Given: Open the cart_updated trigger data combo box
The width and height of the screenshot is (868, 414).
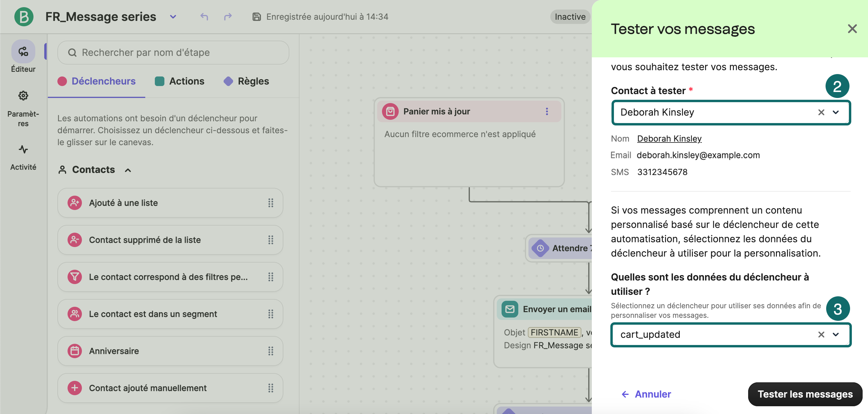Looking at the screenshot, I should coord(731,335).
